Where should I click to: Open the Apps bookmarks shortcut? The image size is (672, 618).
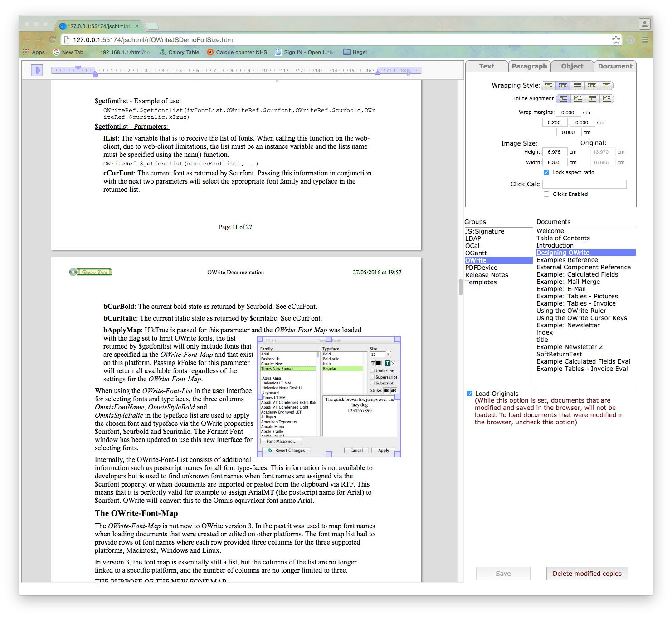coord(34,52)
